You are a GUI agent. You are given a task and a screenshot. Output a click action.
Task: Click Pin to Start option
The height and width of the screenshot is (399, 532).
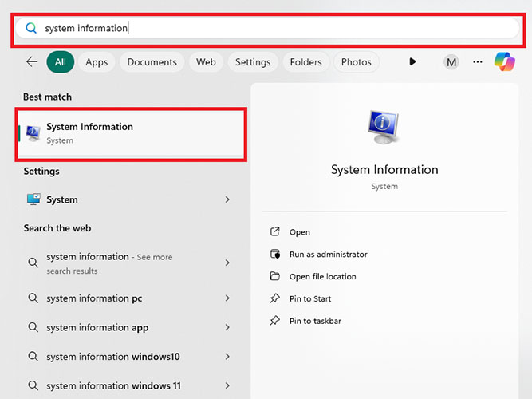point(310,299)
